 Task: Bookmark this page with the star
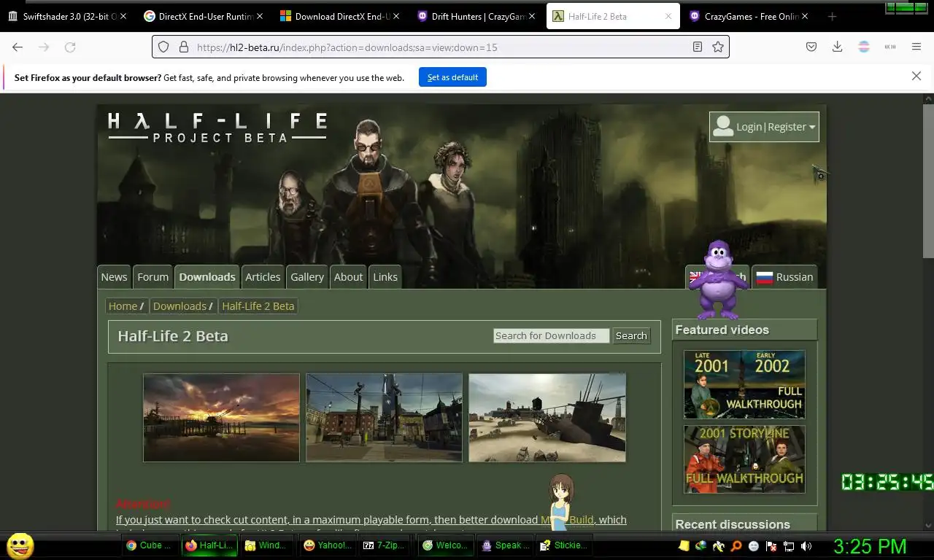(x=718, y=47)
